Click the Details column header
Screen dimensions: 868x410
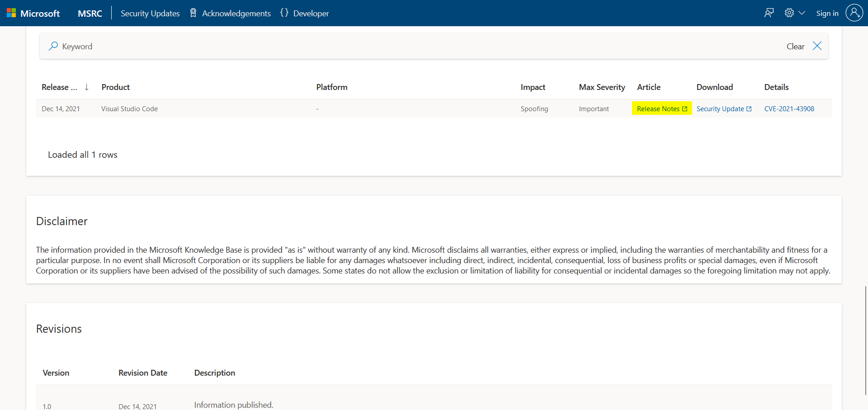[x=776, y=87]
